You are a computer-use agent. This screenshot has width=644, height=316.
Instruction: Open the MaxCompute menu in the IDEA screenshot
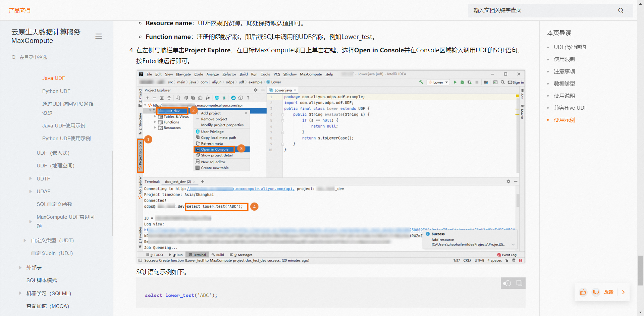click(x=311, y=74)
